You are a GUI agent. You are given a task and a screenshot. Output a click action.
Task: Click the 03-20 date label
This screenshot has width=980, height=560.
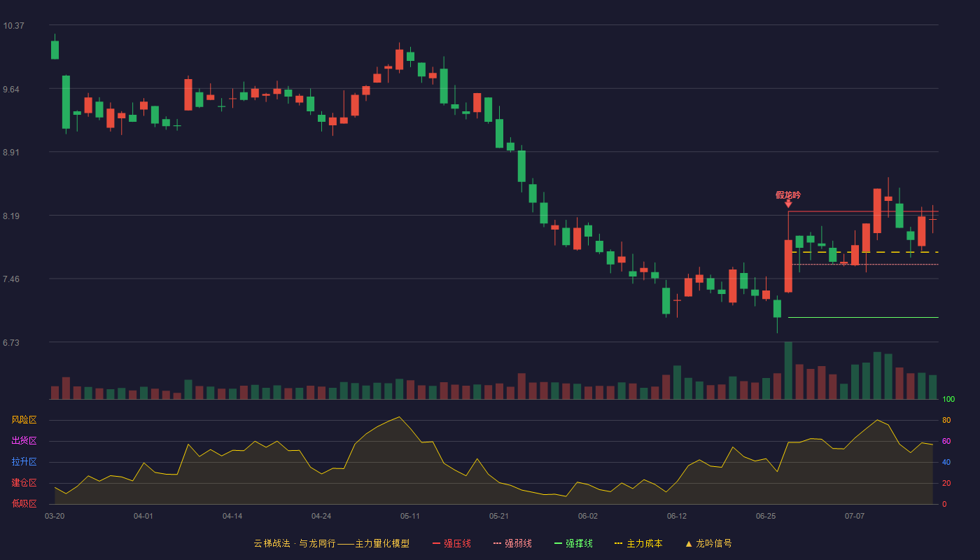55,516
